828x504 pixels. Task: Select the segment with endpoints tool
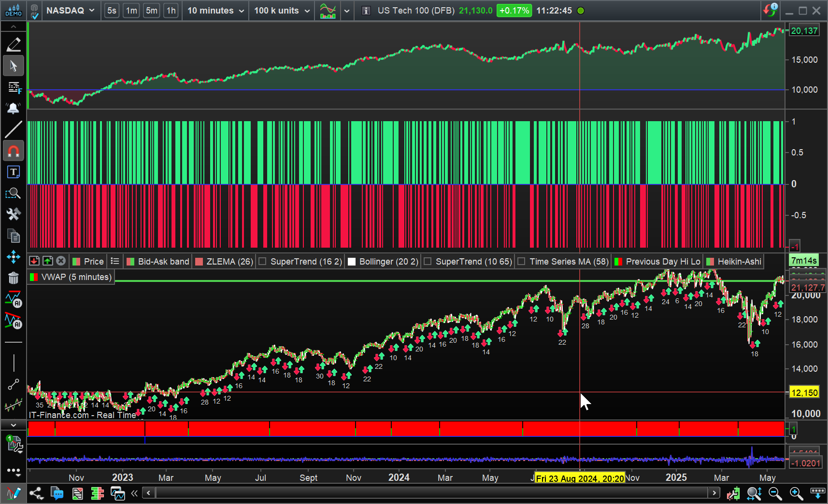coord(14,385)
